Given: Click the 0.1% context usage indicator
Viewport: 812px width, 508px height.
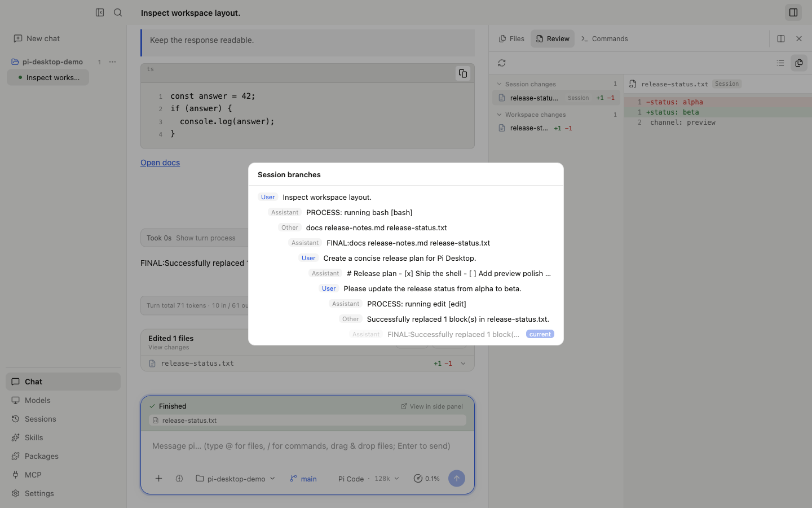Looking at the screenshot, I should (427, 479).
